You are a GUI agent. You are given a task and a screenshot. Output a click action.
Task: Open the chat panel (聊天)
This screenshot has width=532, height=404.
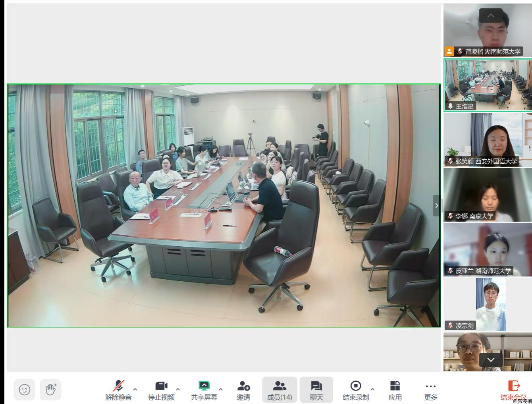tap(316, 390)
